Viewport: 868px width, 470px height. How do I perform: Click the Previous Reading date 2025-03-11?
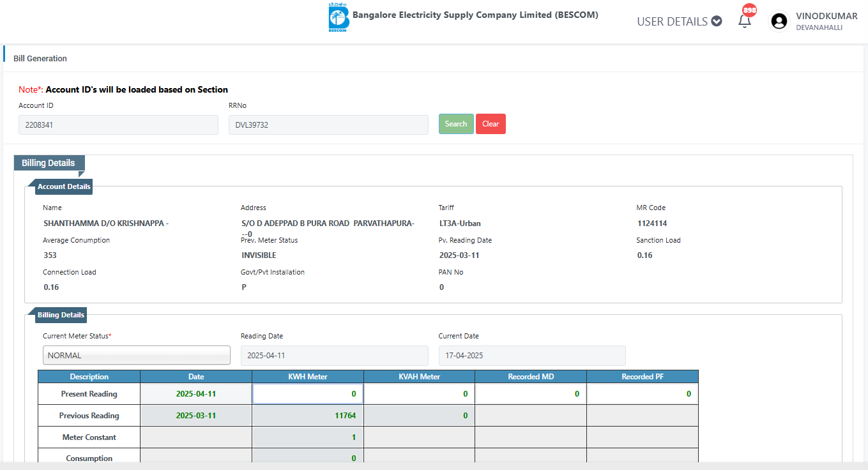tap(196, 416)
